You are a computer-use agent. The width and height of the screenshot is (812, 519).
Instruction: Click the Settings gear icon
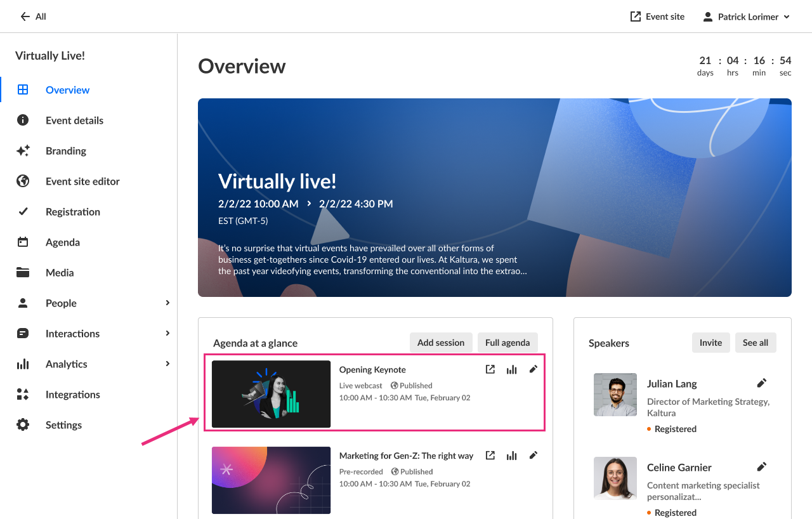click(23, 424)
